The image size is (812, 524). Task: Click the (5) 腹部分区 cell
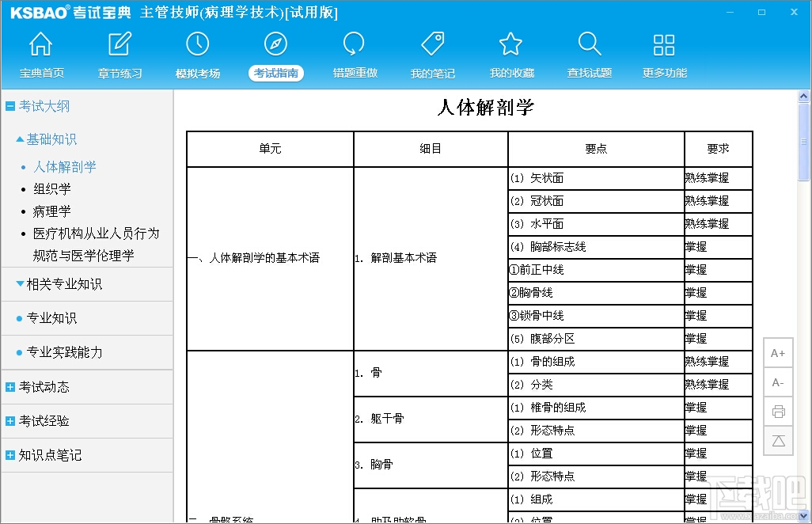pos(596,339)
